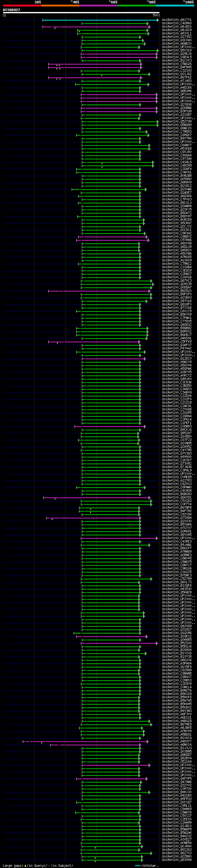Screen dimensions: 197x868
Task: Open hit UniRef100_A8ITY1
Action: (176, 20)
